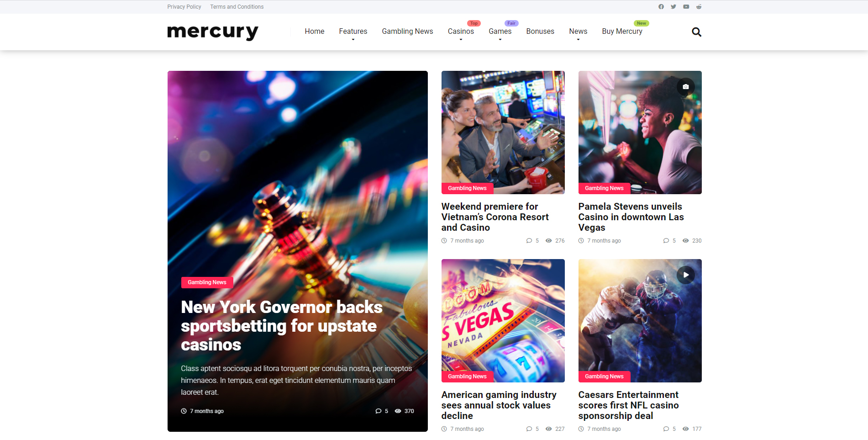
Task: Open the Reddit social icon
Action: pyautogui.click(x=699, y=7)
